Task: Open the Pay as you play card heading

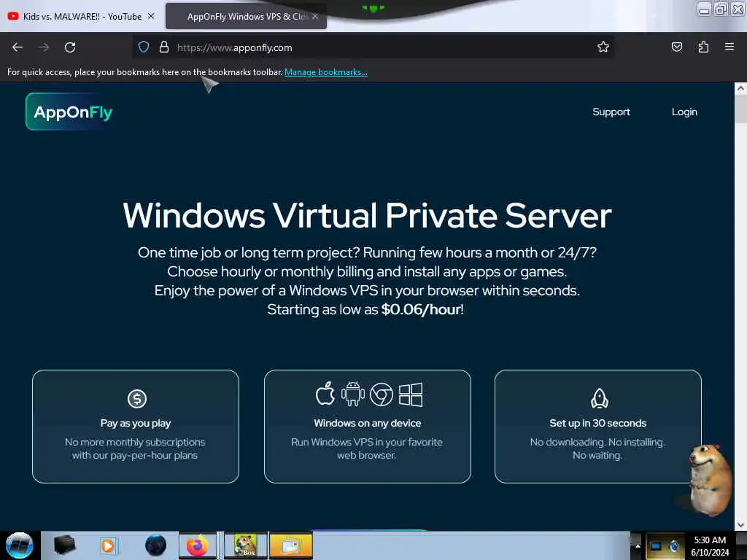Action: [x=136, y=423]
